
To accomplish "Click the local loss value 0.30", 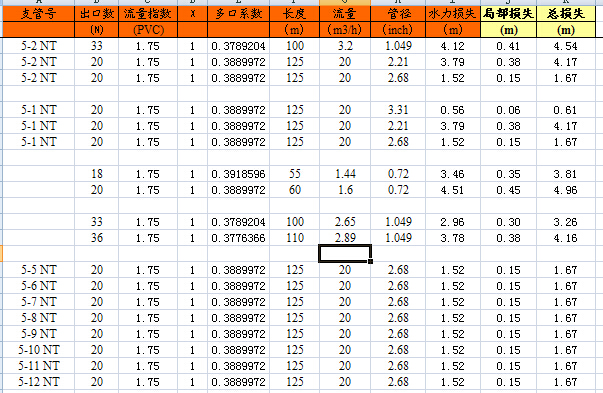I will point(508,222).
